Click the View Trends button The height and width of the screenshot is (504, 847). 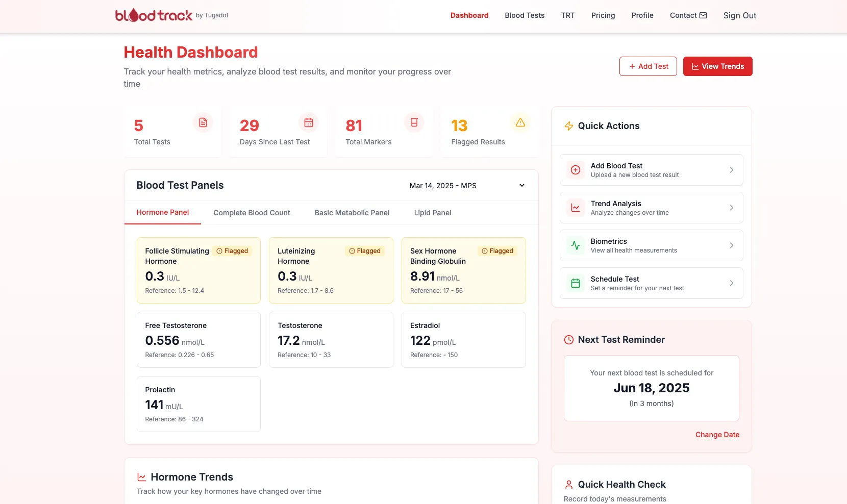point(718,66)
